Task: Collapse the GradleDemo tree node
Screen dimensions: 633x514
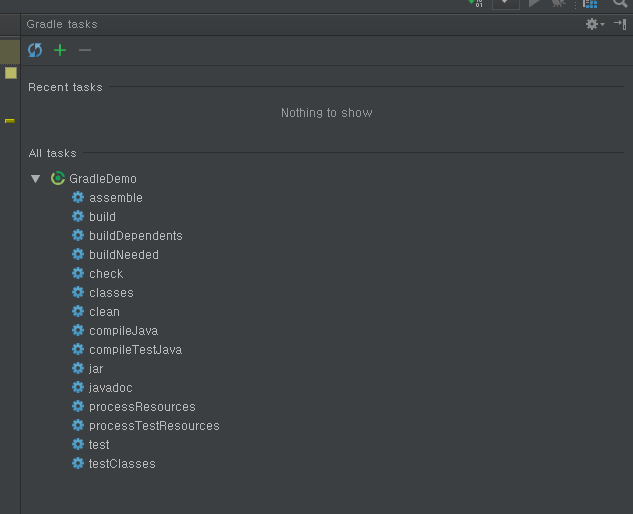Action: point(36,178)
